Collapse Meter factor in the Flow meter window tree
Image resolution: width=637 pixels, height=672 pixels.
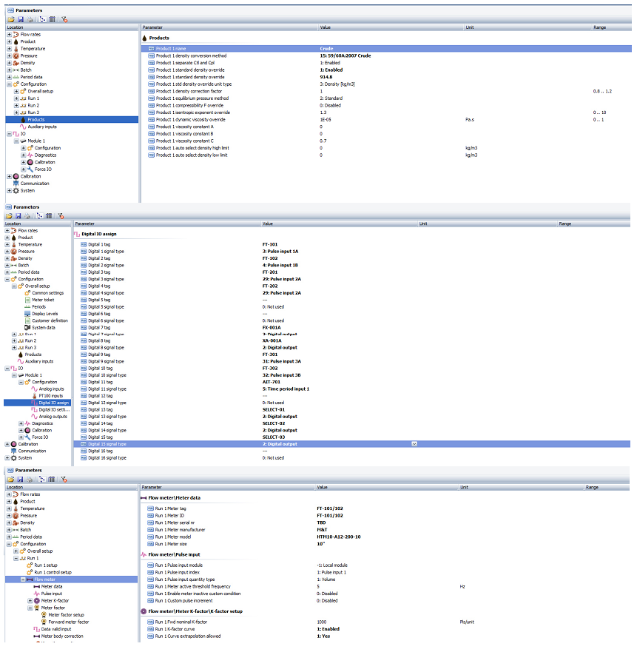[30, 608]
